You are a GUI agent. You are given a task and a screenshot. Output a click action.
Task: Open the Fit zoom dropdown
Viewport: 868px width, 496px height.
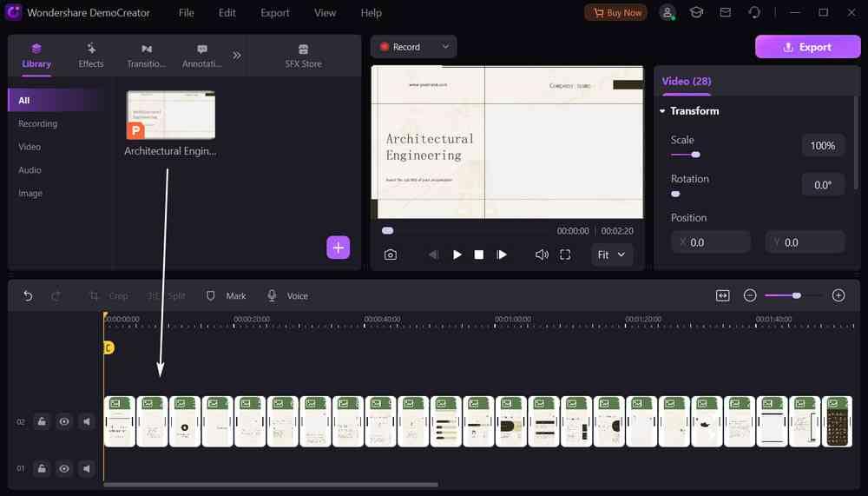click(612, 255)
